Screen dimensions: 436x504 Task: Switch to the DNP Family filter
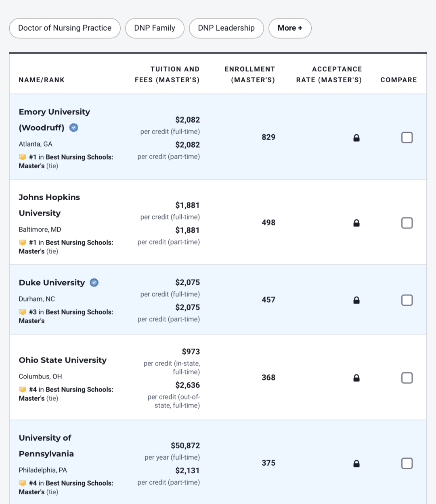155,28
